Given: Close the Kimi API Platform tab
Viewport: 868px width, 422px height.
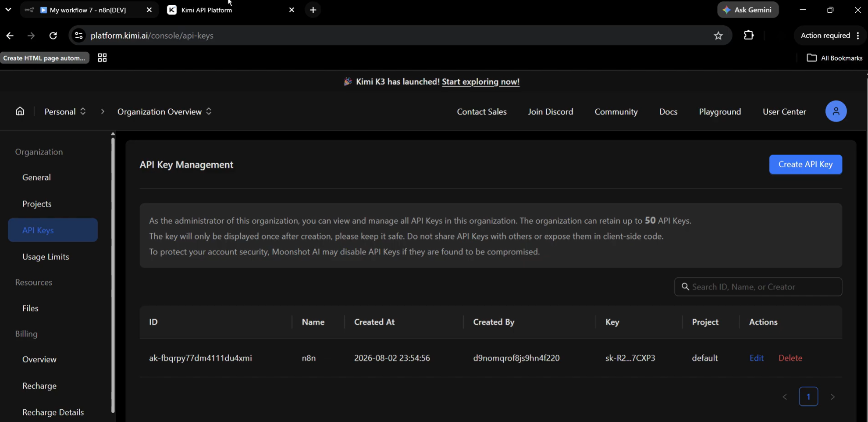Looking at the screenshot, I should tap(292, 10).
